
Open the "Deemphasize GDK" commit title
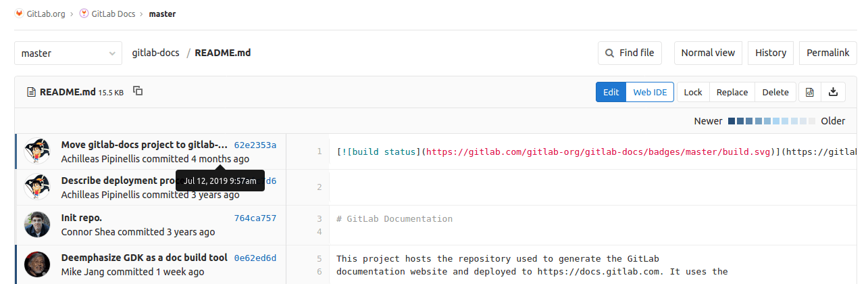pos(144,258)
